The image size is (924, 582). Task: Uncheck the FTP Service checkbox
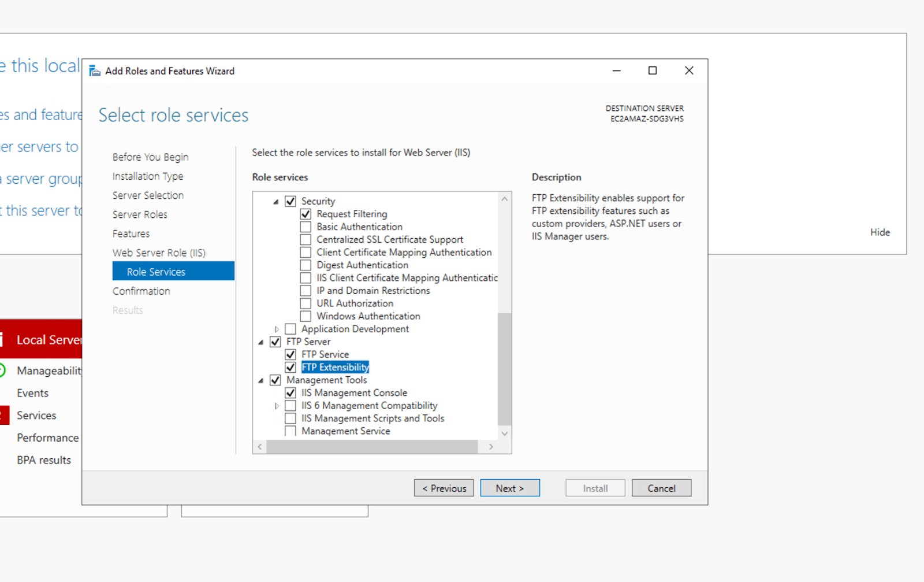point(290,354)
